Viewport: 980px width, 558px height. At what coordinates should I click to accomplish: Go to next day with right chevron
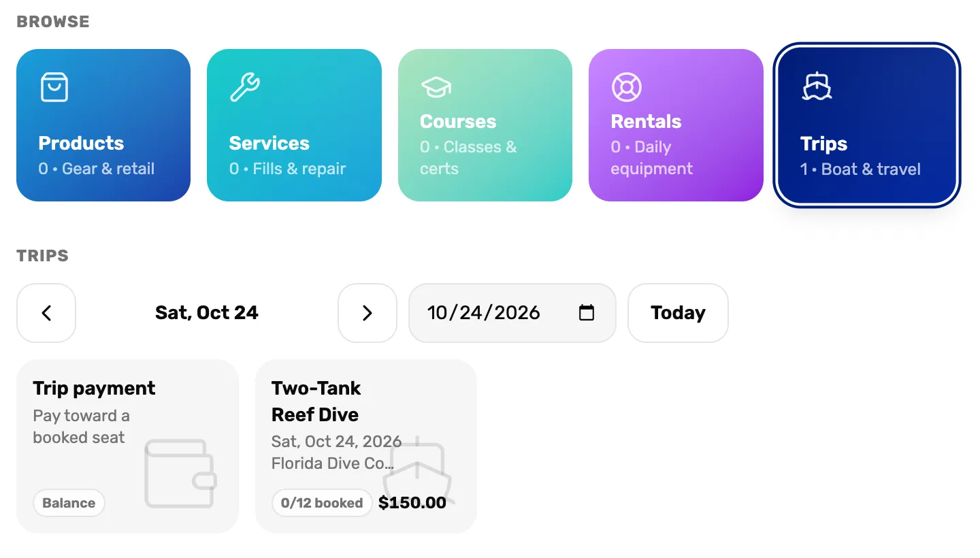[367, 313]
